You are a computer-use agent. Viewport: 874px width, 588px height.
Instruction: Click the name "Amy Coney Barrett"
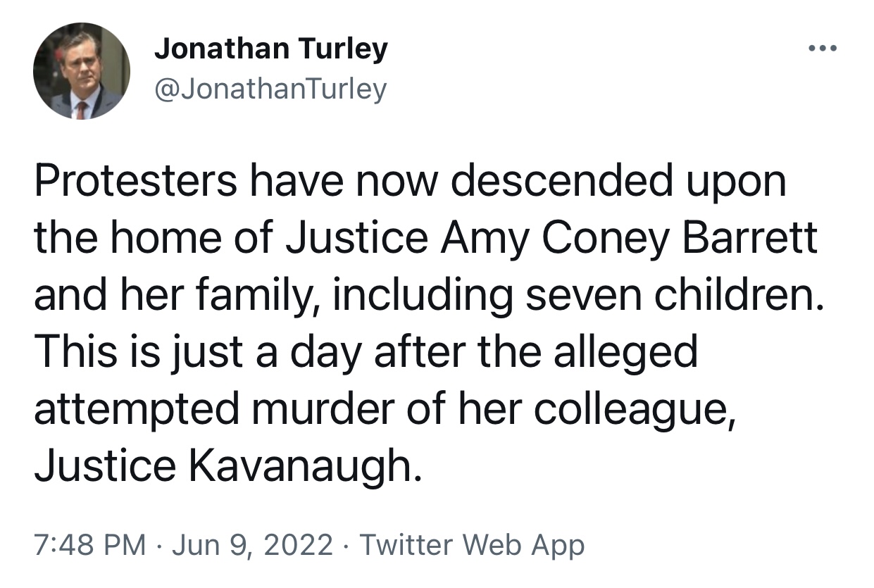coord(629,240)
